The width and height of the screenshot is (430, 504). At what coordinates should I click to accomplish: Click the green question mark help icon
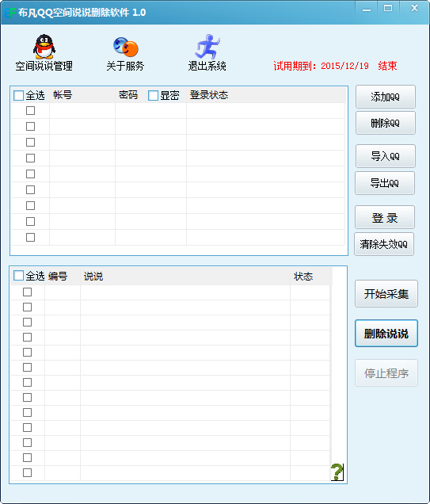[337, 472]
